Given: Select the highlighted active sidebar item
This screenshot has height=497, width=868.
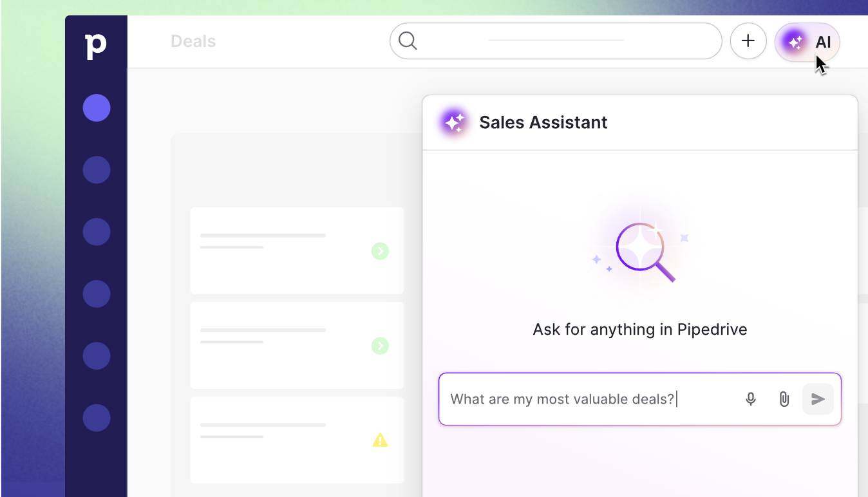Looking at the screenshot, I should [x=97, y=108].
